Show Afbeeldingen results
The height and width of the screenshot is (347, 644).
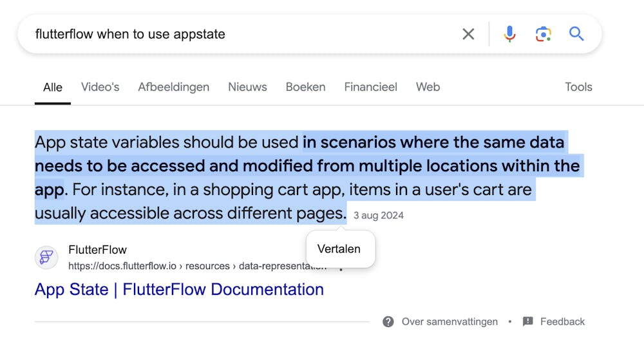(x=173, y=87)
